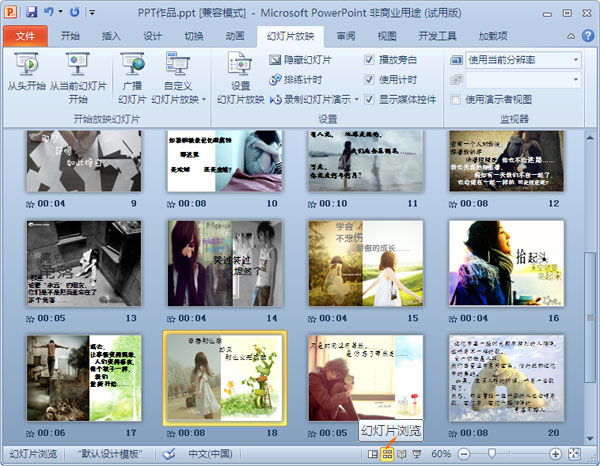Screen dimensions: 600x466
Task: Expand Record Slide Show dropdown arrow
Action: point(356,99)
